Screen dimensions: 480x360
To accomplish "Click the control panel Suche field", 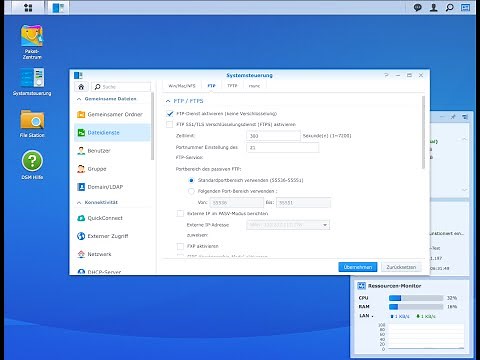I will pyautogui.click(x=121, y=87).
